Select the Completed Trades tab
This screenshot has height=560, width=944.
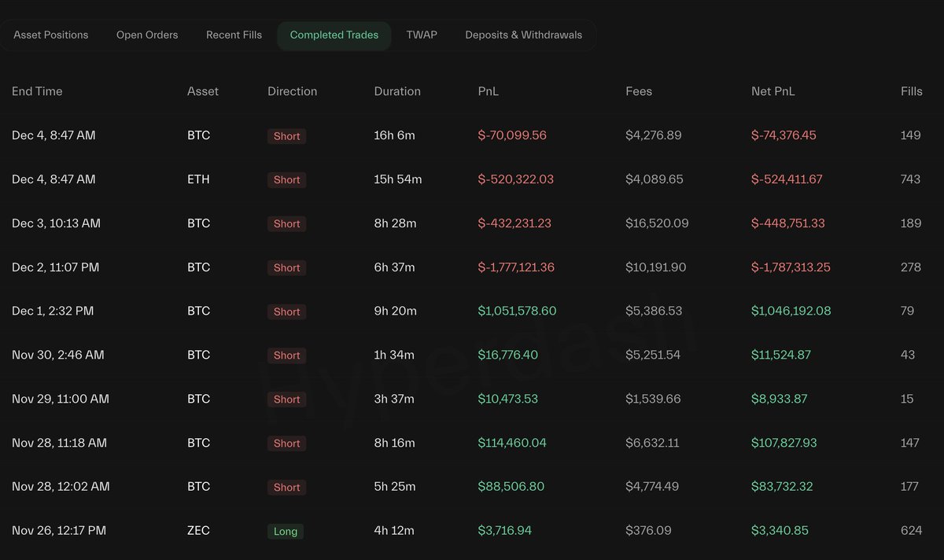(x=334, y=35)
